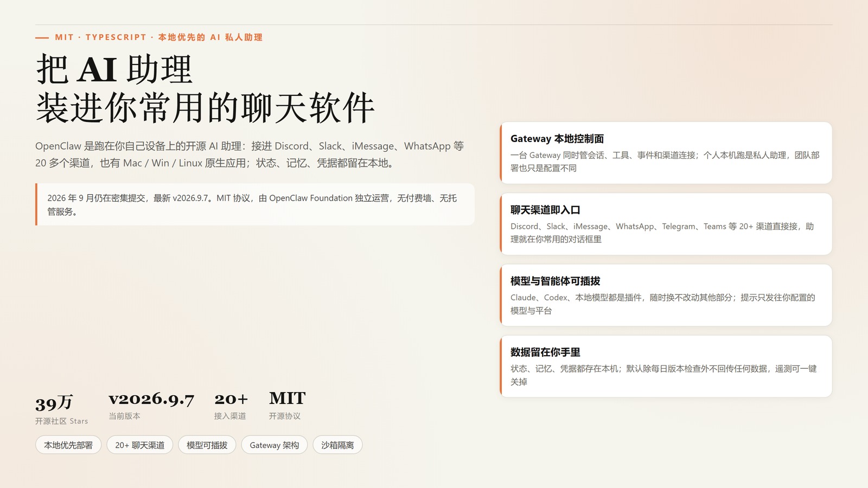868x488 pixels.
Task: Click the headline line 把 AI 助理
Action: (x=114, y=69)
